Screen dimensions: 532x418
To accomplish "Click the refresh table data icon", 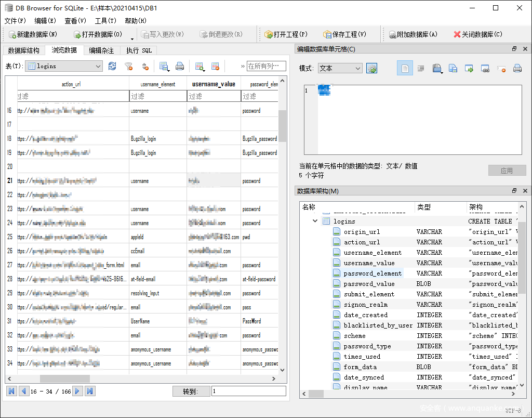I will [112, 66].
